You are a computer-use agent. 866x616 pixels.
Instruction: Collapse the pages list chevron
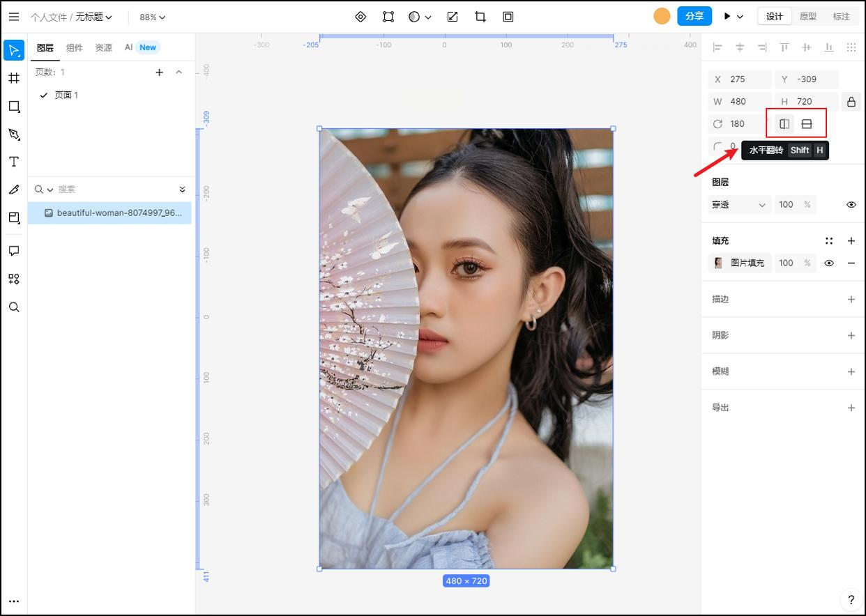[x=179, y=72]
